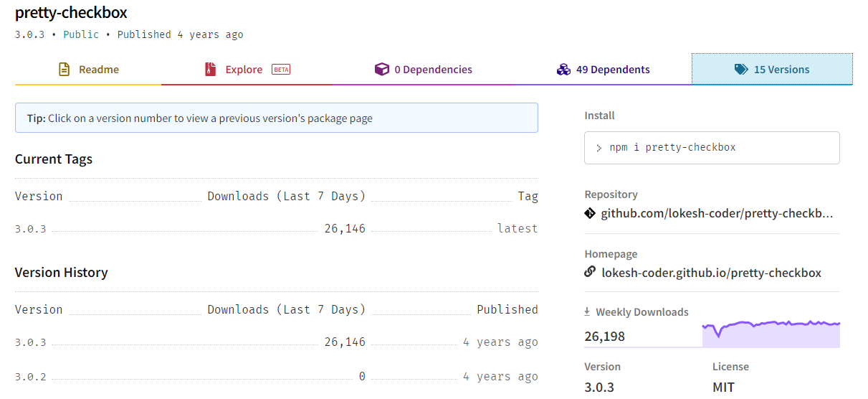Open version 3.0.2 in Version History
The image size is (868, 399).
(x=31, y=377)
